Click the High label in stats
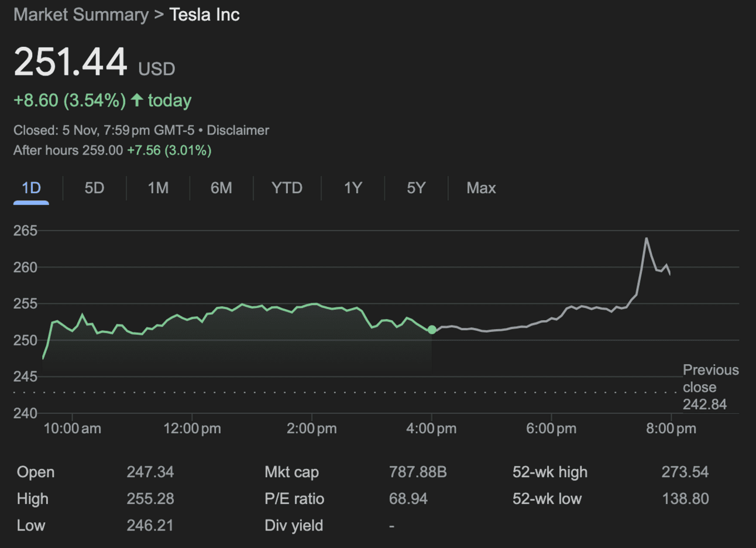Viewport: 756px width, 548px height. pos(33,499)
